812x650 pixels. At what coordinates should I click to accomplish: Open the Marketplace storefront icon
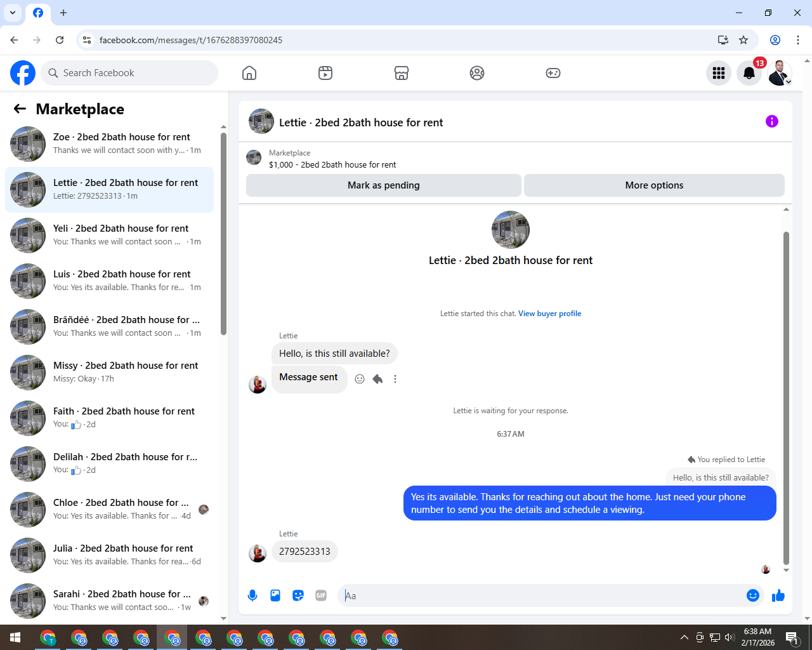(x=402, y=73)
